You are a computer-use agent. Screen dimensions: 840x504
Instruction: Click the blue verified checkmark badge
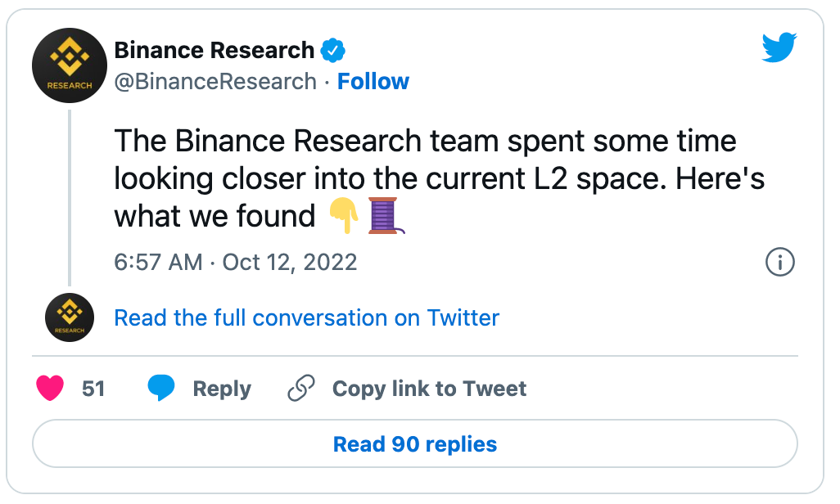tap(332, 51)
